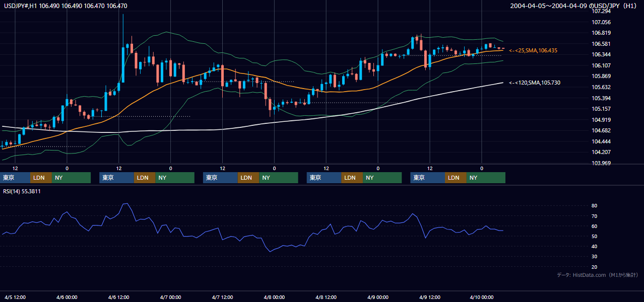Screen dimensions: 644x302
Task: Click price axis value 106.344
Action: [601, 54]
